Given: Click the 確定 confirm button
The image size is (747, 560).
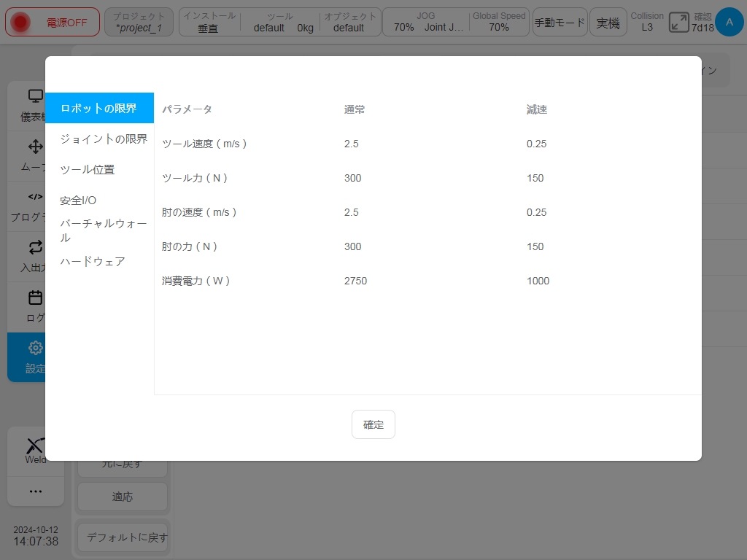Looking at the screenshot, I should pyautogui.click(x=373, y=424).
